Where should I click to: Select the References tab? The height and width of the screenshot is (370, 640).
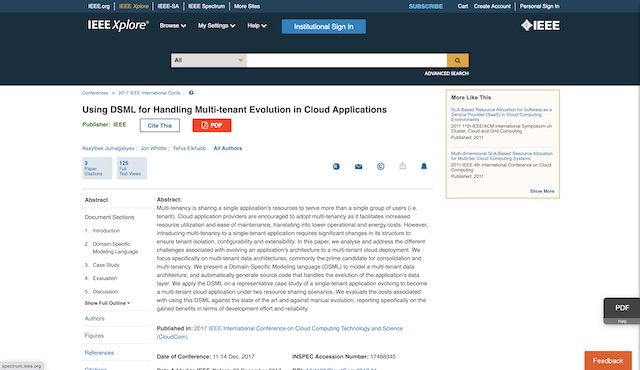[99, 352]
